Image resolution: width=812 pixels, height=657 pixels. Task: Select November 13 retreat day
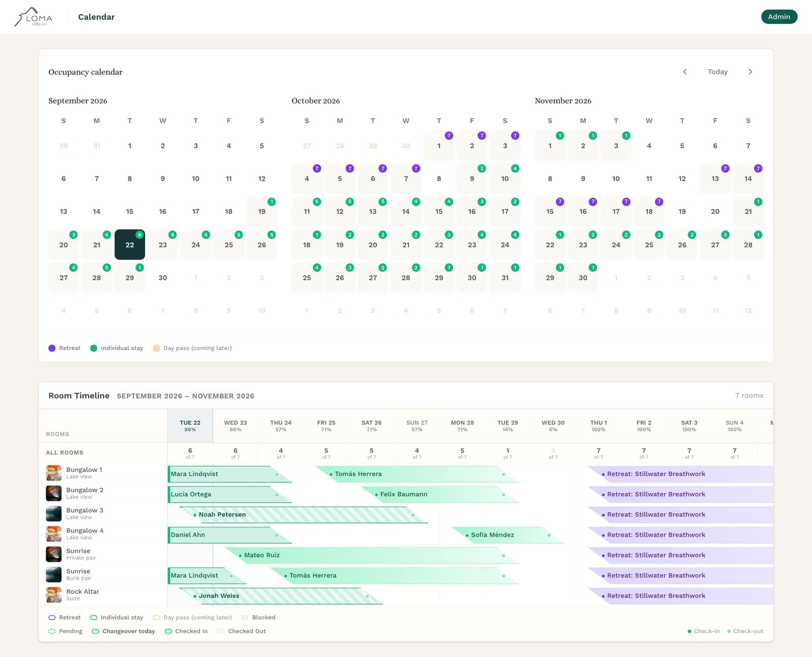715,179
